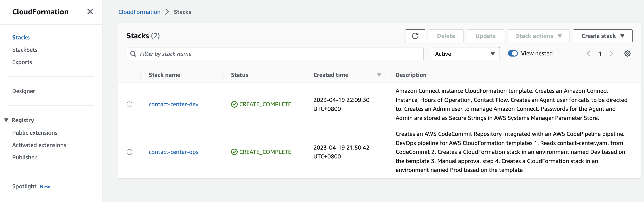Screen dimensions: 644x202
Task: Click the contact-center-ops status check icon
Action: (234, 152)
